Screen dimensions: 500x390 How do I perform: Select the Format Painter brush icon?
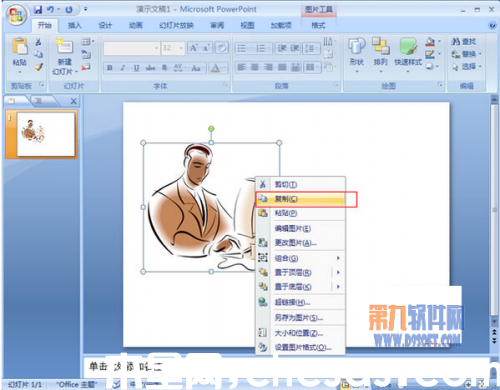39,67
